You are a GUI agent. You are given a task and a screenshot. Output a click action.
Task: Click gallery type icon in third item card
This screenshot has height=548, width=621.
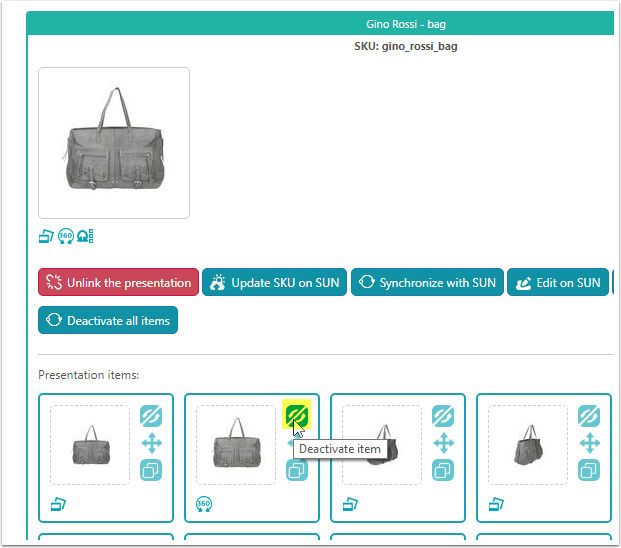pos(350,504)
